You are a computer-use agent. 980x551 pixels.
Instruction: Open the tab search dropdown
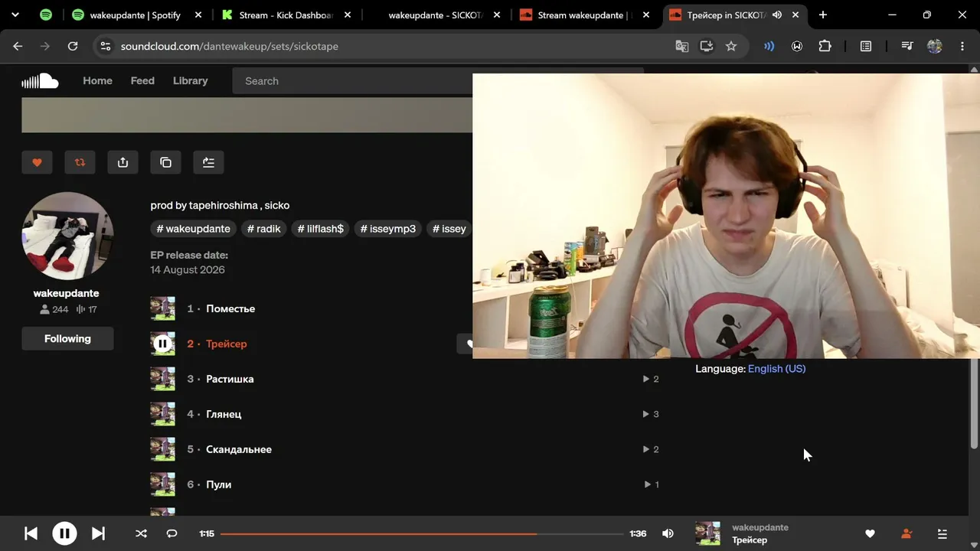pyautogui.click(x=15, y=15)
